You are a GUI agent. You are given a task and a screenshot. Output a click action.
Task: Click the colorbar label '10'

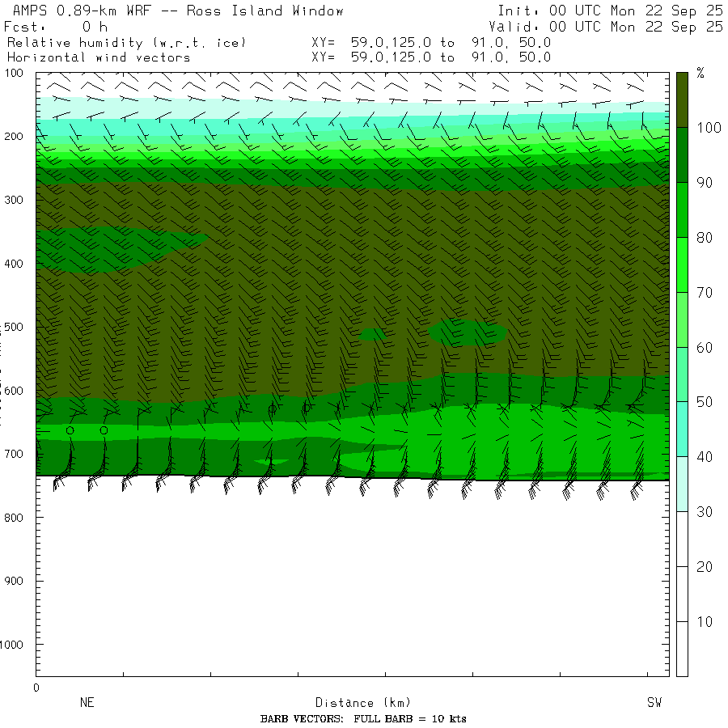(705, 621)
